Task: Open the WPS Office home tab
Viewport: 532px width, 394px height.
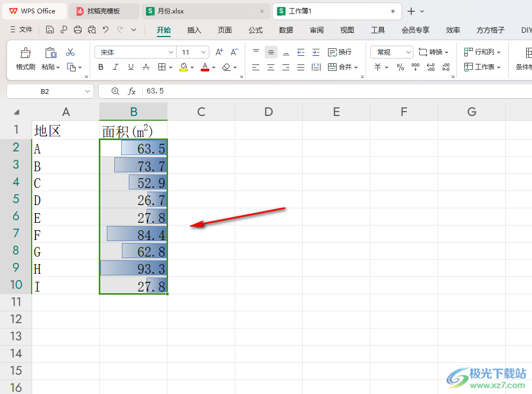Action: [x=34, y=11]
